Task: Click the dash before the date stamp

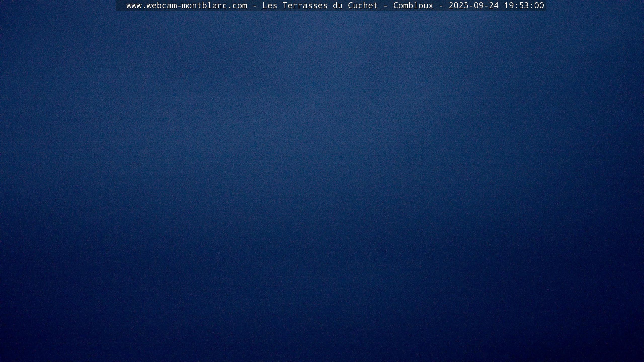Action: pos(441,6)
